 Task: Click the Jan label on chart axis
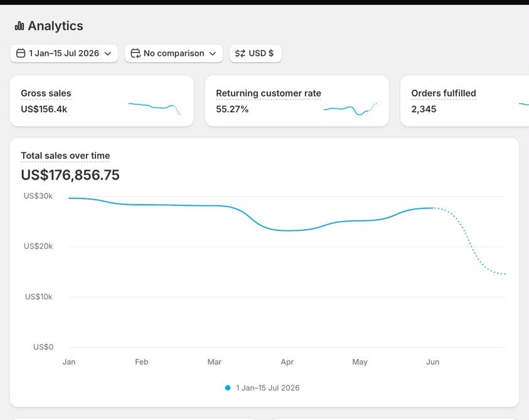pos(69,362)
